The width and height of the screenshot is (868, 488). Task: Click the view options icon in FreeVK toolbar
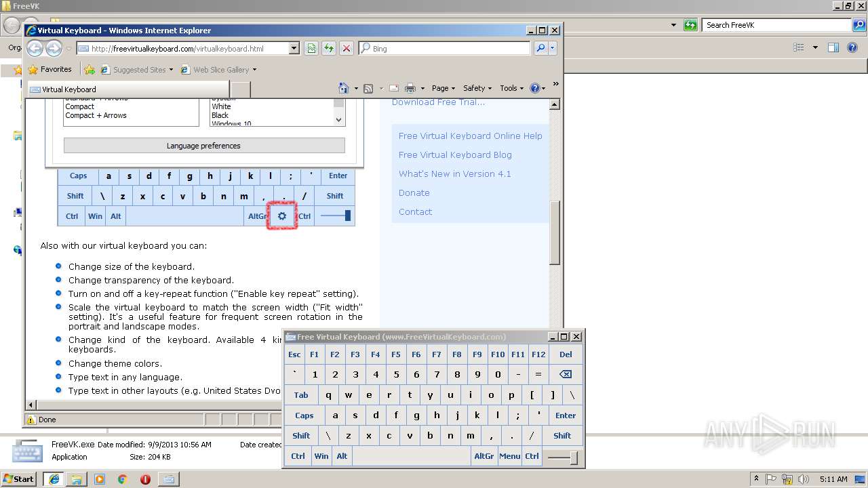coord(799,47)
